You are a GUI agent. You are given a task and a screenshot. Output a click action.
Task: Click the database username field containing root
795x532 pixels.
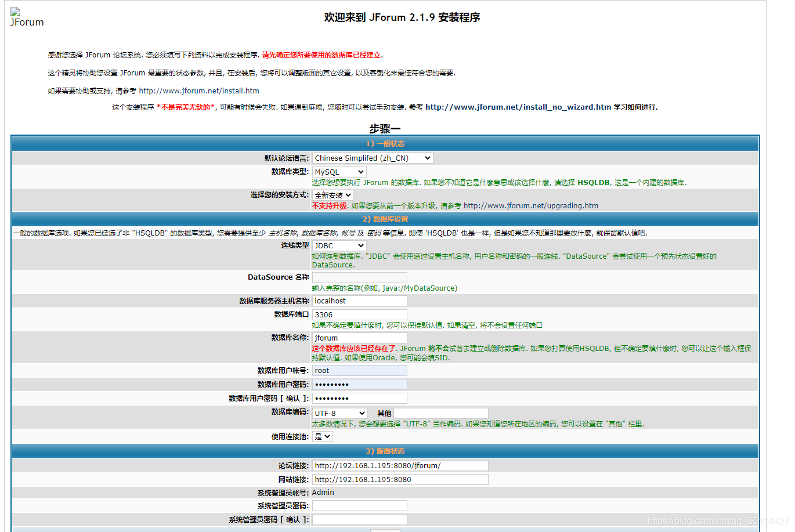[360, 370]
